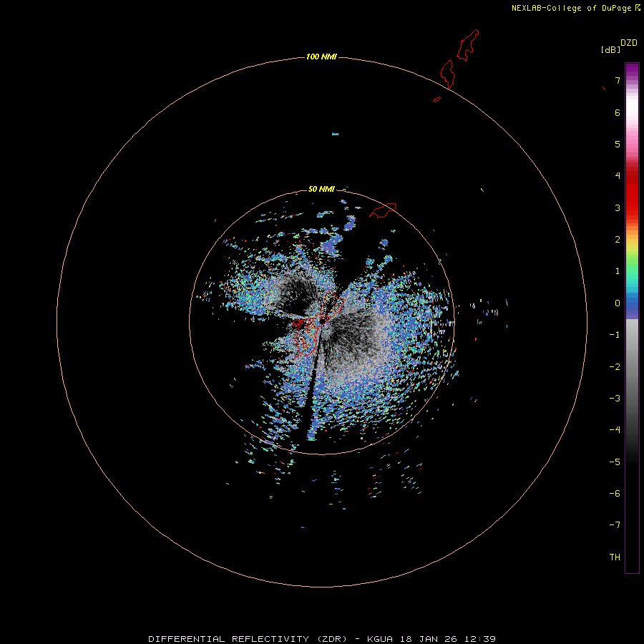Click the 1 value on color scale
Image resolution: width=644 pixels, height=644 pixels.
tap(618, 271)
